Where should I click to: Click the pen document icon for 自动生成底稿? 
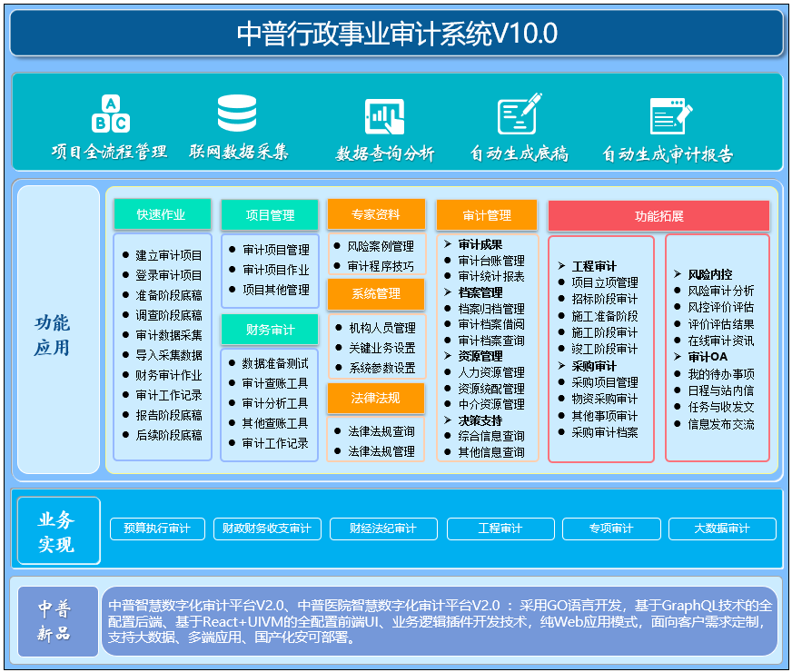tap(520, 114)
